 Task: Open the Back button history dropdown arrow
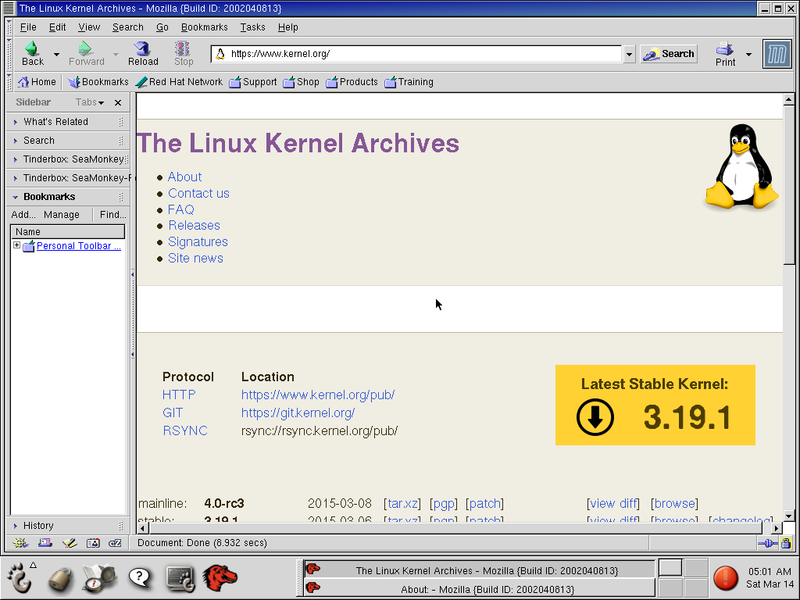56,54
